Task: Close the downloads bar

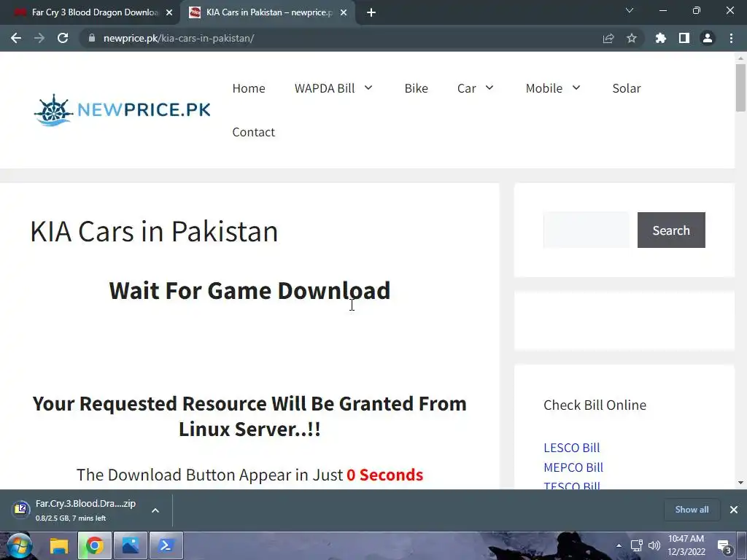Action: [734, 510]
